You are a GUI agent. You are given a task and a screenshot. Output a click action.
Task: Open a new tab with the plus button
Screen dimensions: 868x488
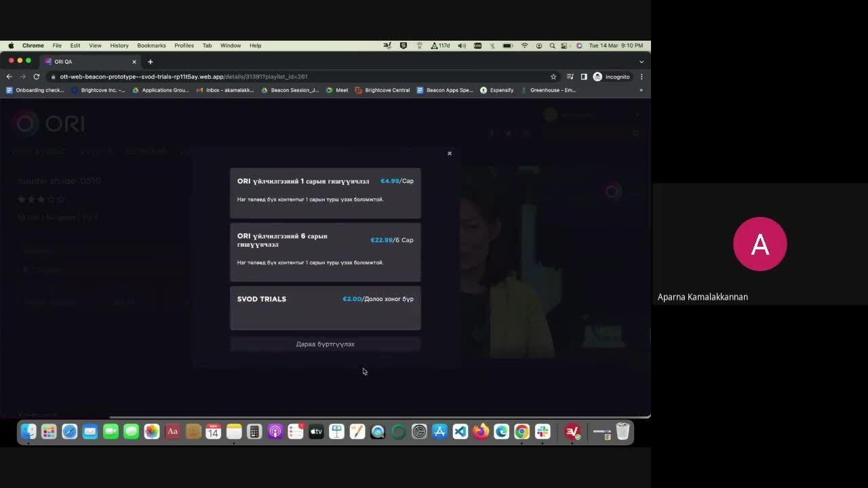[x=150, y=62]
